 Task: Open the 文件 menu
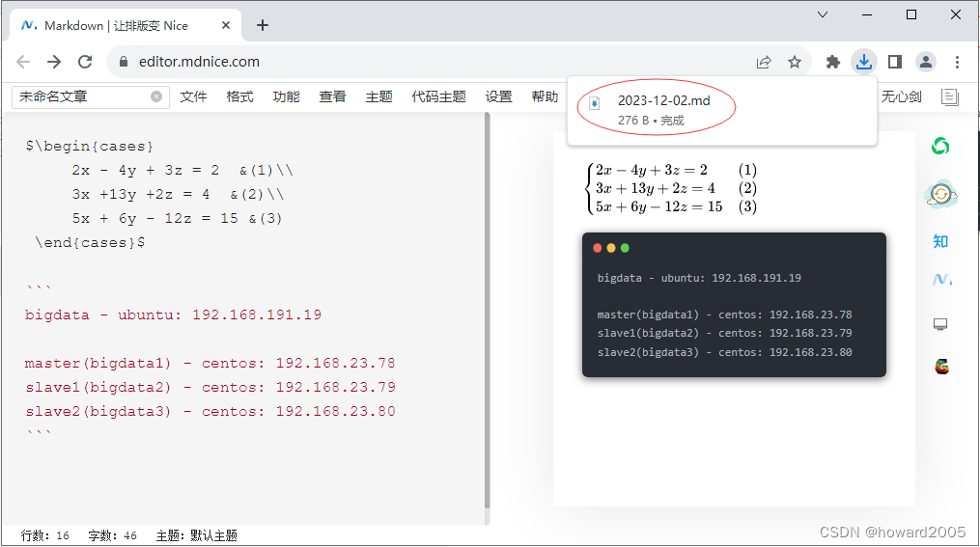tap(193, 96)
